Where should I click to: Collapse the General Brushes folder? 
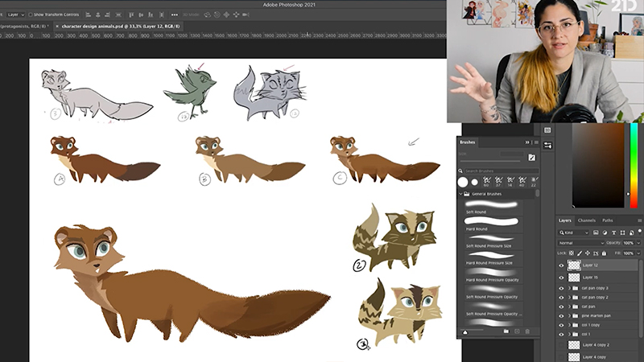459,195
